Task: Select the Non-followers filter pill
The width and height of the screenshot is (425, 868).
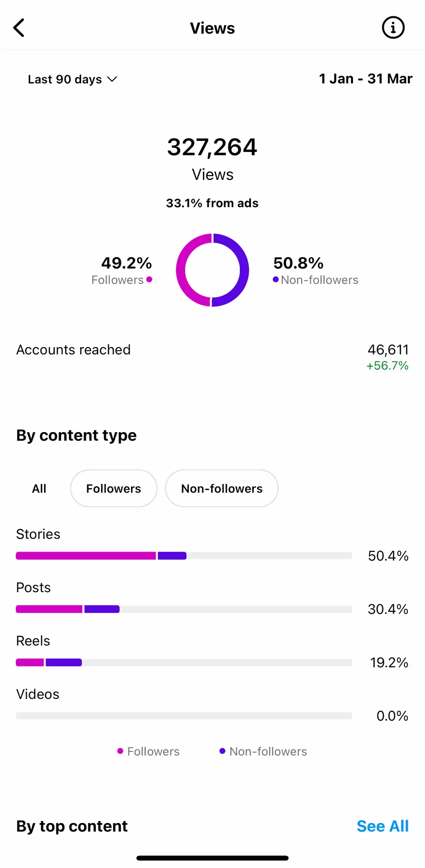Action: click(x=222, y=489)
